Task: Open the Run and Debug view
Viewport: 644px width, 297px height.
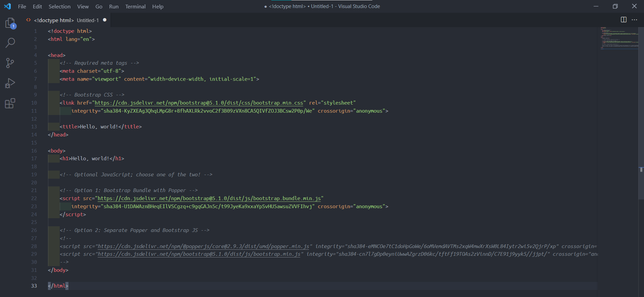Action: pyautogui.click(x=10, y=83)
